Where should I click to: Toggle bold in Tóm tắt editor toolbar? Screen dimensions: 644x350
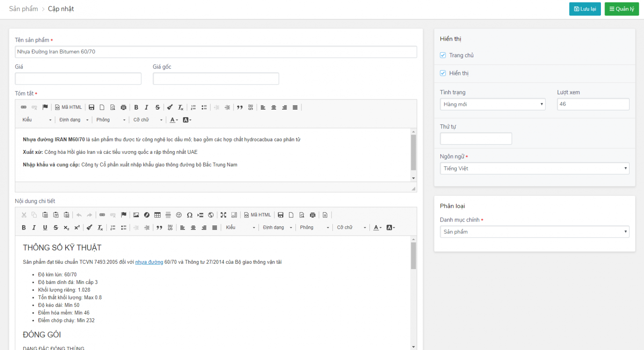pos(136,108)
